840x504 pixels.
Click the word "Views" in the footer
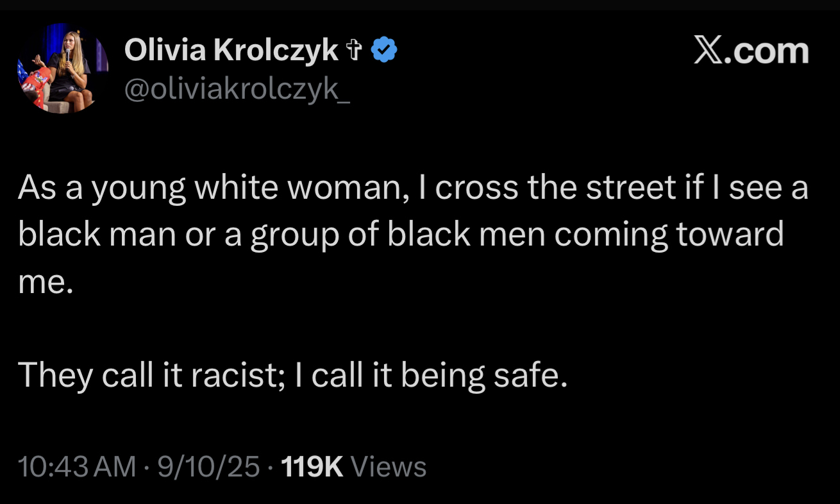[x=389, y=466]
